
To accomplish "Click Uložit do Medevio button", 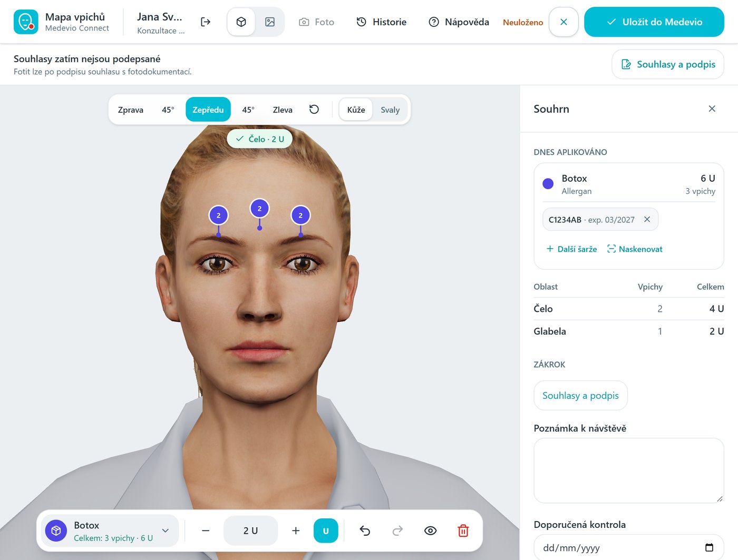I will [x=654, y=22].
